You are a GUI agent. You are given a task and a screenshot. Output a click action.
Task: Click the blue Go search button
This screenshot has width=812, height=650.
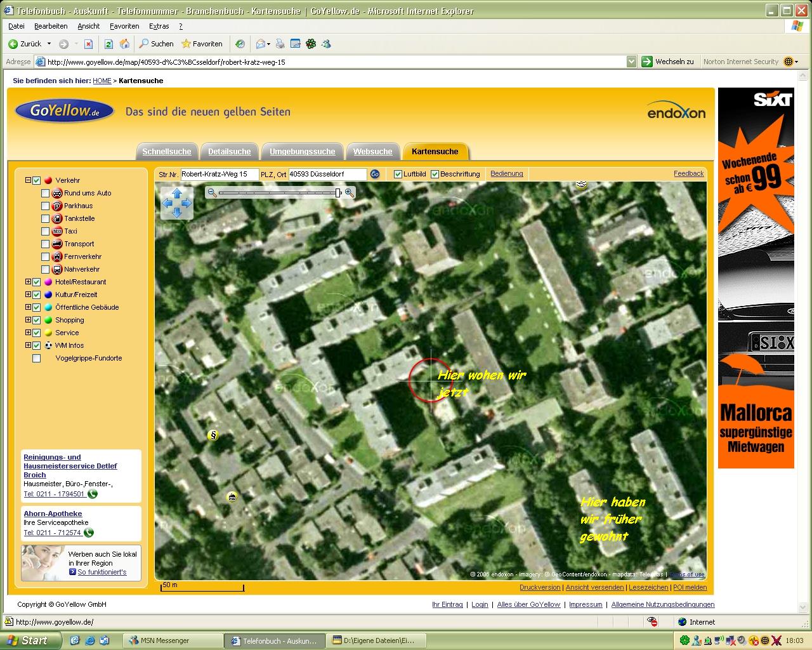tap(375, 174)
